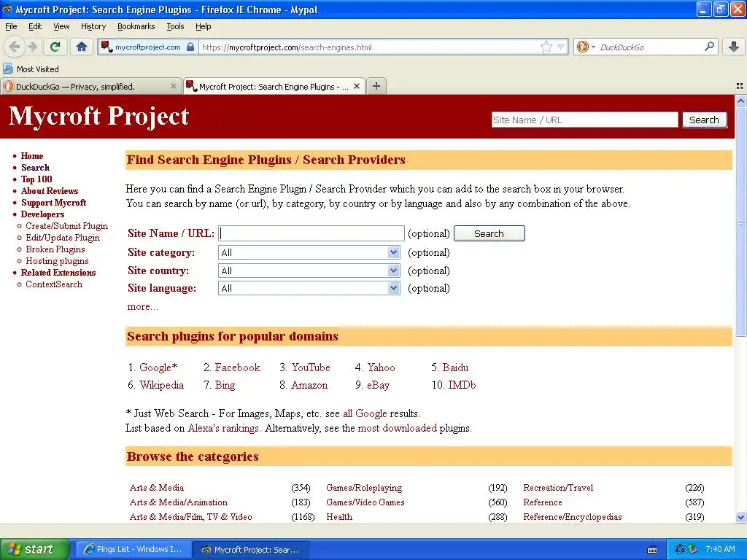747x560 pixels.
Task: Open a new tab with plus button
Action: pyautogui.click(x=376, y=86)
